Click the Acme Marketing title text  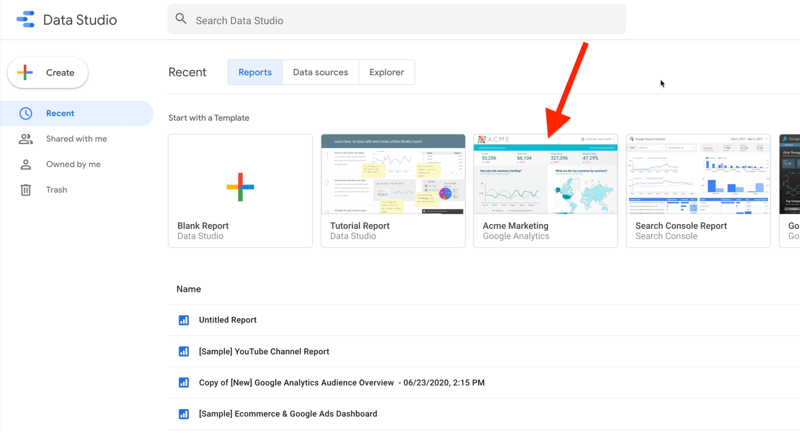tap(515, 225)
